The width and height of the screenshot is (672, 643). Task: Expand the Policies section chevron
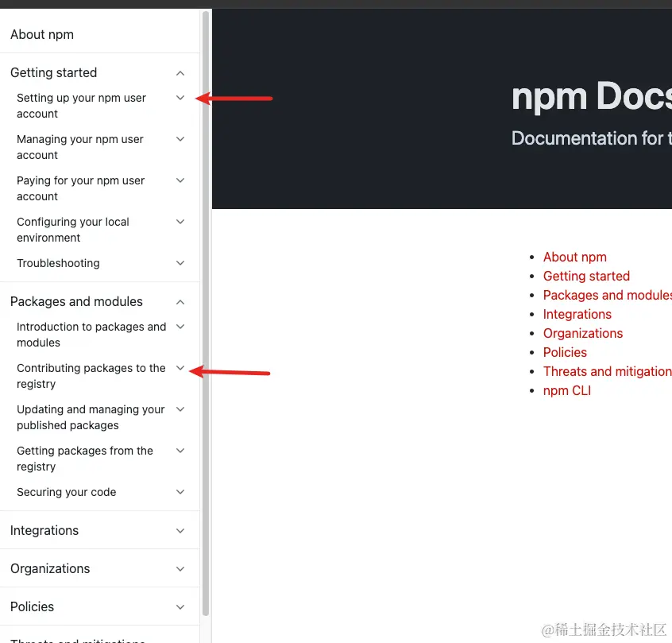point(180,607)
